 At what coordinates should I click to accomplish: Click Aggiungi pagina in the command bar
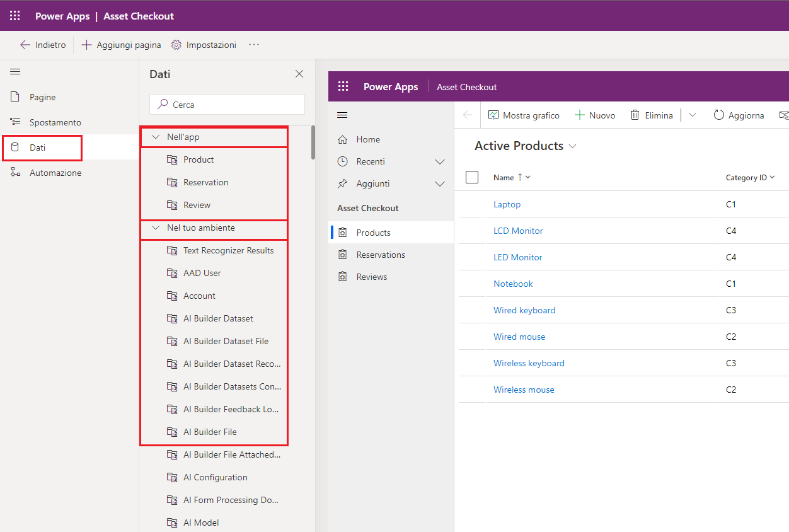click(x=122, y=45)
